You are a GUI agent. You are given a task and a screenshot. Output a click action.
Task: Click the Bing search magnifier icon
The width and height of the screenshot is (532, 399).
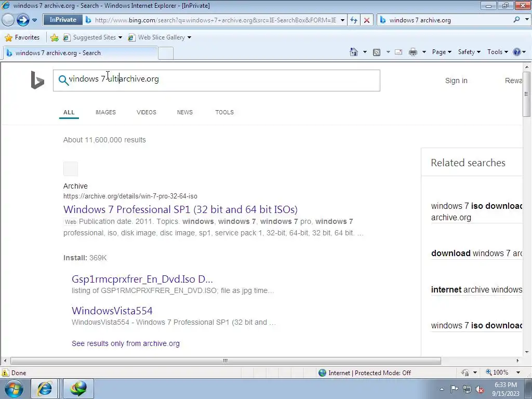click(x=63, y=80)
